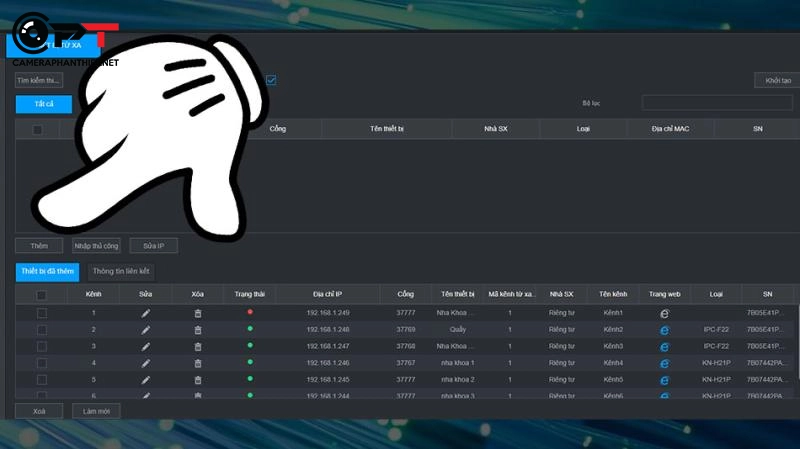Open the web page icon for Kênh3

tap(664, 346)
